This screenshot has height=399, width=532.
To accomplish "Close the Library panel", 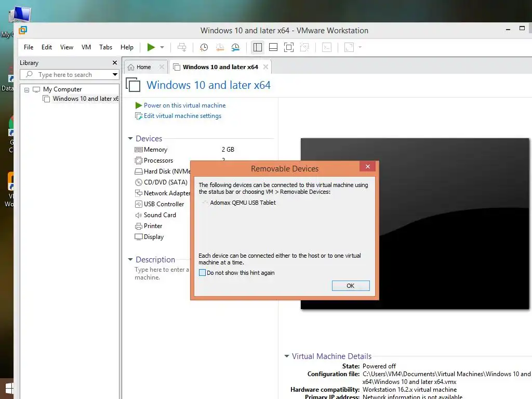I will click(115, 62).
